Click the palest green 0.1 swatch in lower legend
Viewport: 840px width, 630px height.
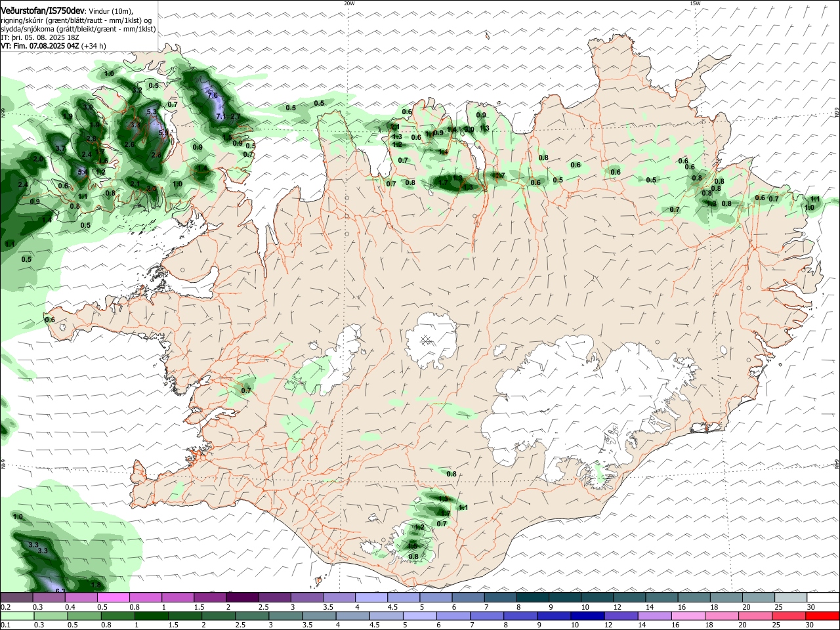click(x=17, y=616)
